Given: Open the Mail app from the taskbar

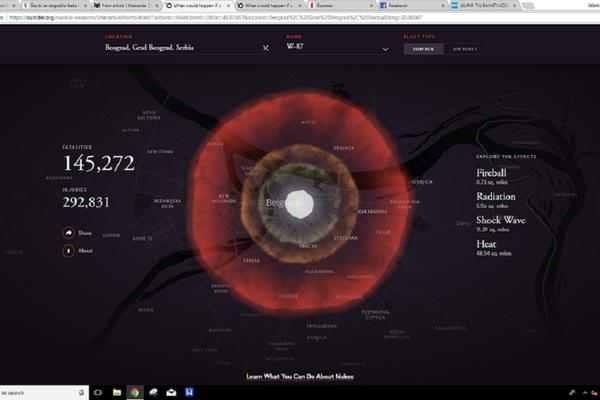Looking at the screenshot, I should click(x=172, y=392).
